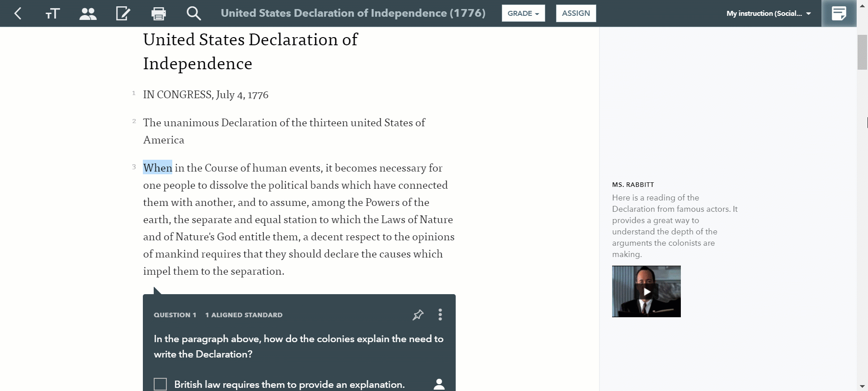Toggle the annotations panel icon
This screenshot has height=391, width=868.
839,14
